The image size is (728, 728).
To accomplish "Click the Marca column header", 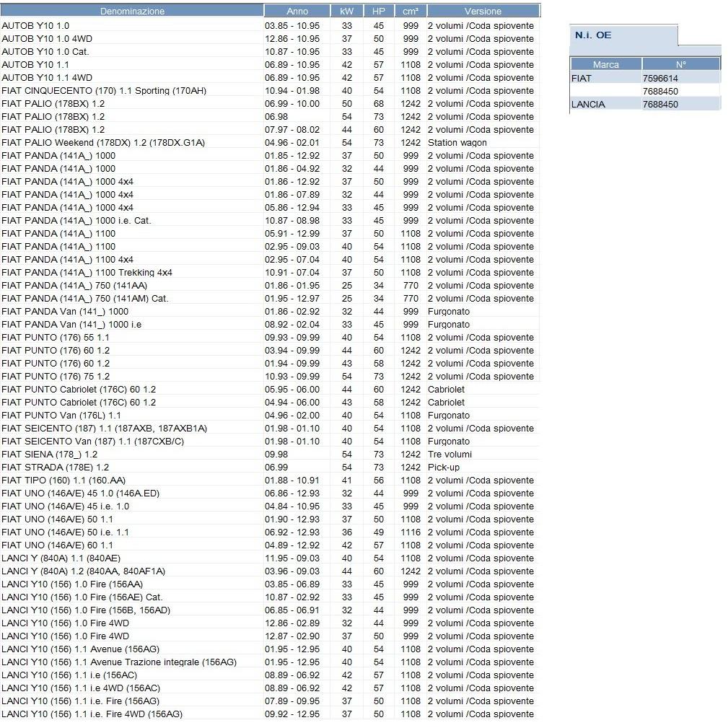I will 606,64.
